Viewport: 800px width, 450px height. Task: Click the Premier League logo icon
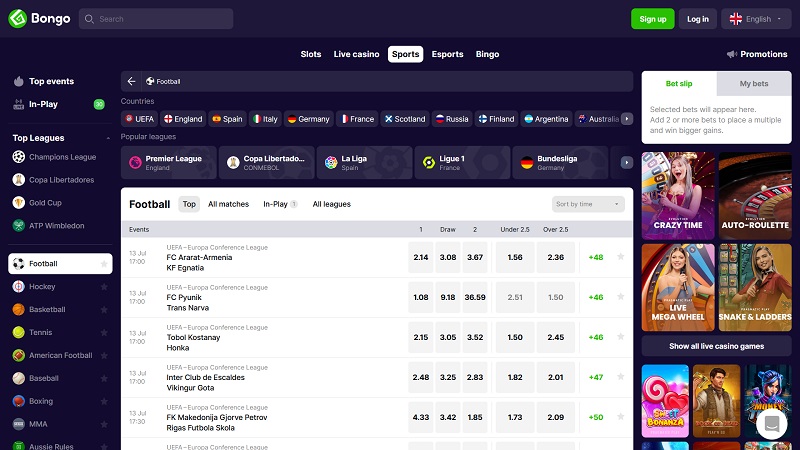[135, 162]
